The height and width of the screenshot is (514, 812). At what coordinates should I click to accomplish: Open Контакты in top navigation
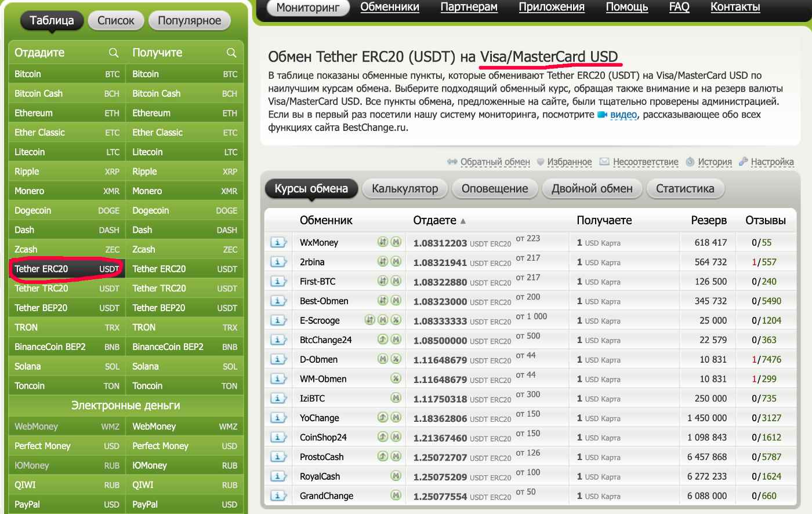[735, 7]
